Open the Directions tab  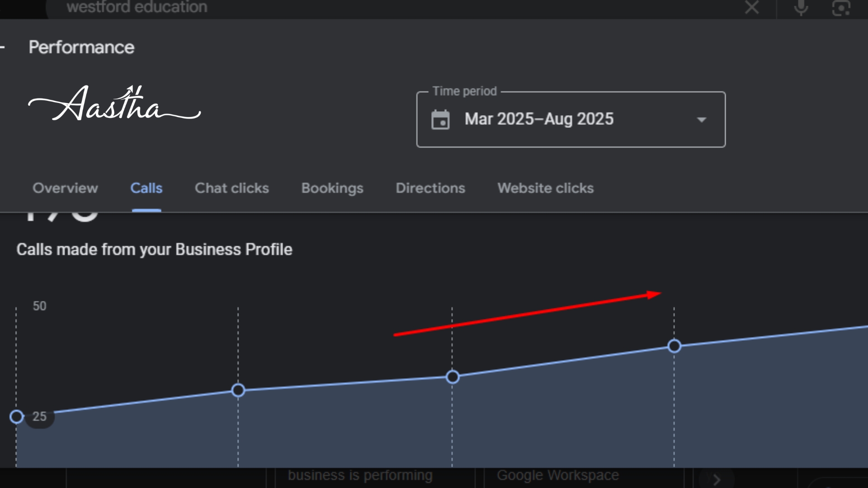(430, 188)
